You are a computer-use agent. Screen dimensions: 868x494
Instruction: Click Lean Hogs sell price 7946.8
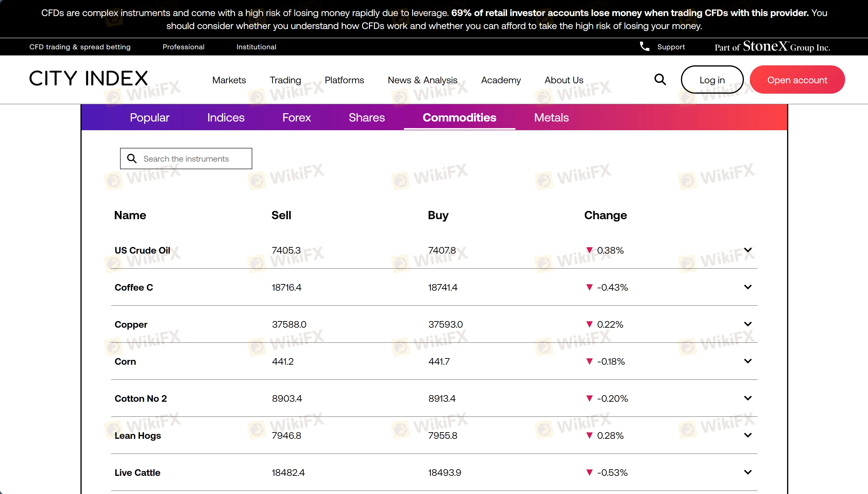(286, 436)
